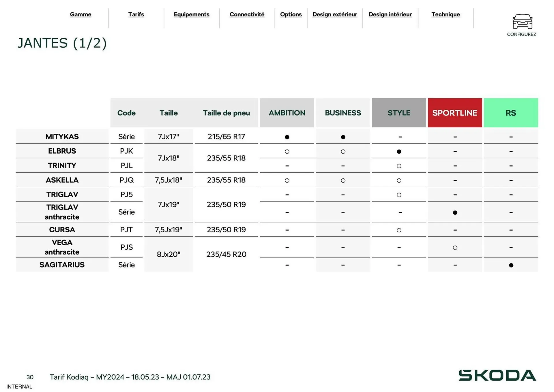
Task: Open the Tarifs menu item
Action: tap(136, 14)
